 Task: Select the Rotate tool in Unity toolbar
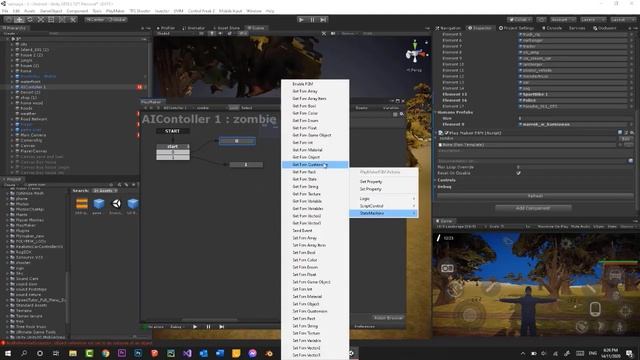point(30,20)
